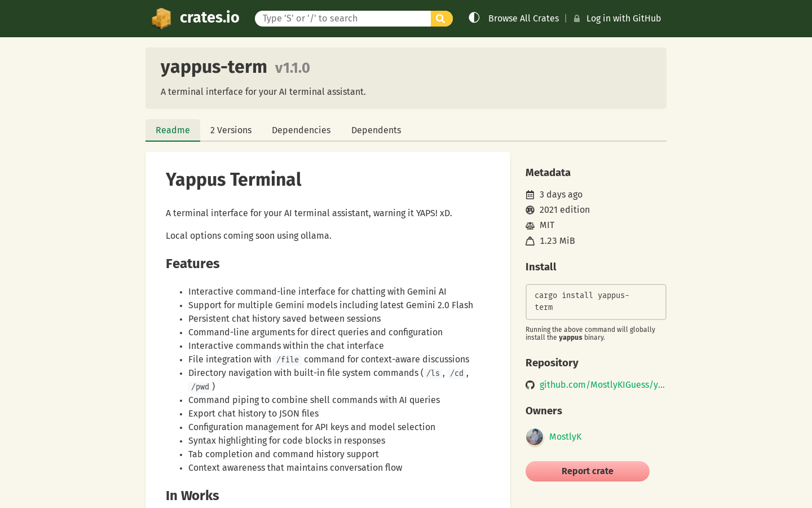The image size is (812, 508).
Task: Click 'Export chat history to JSON files' item
Action: pos(254,414)
